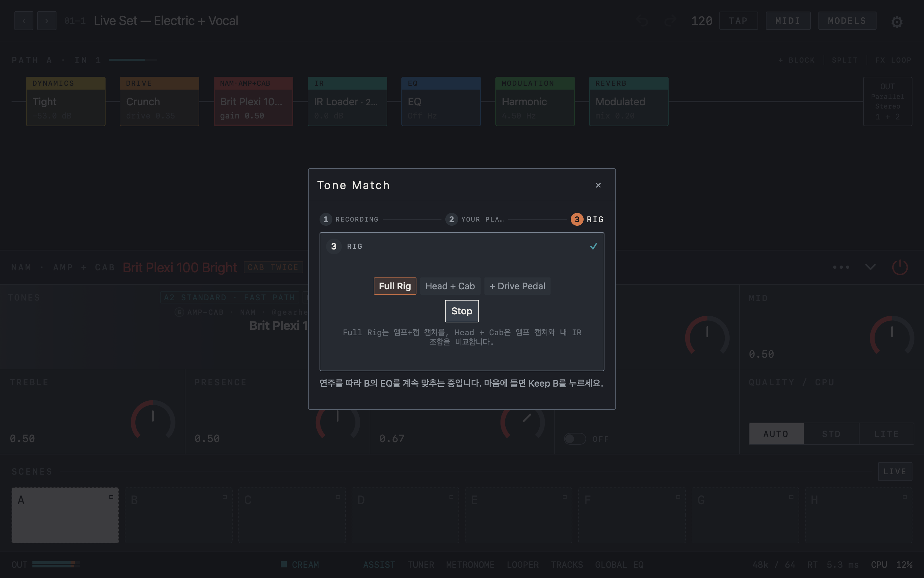Open the MODELS browser
The width and height of the screenshot is (924, 578).
[x=847, y=21]
